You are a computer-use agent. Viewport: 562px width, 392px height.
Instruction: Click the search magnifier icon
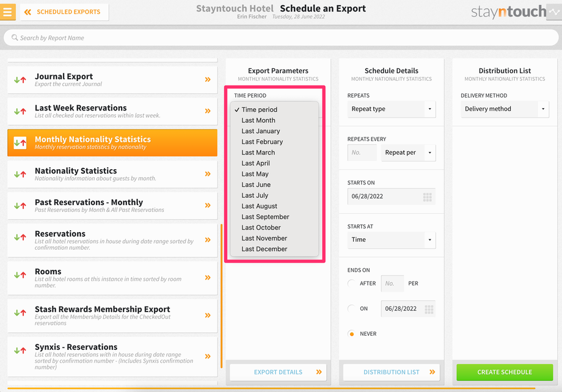(15, 37)
